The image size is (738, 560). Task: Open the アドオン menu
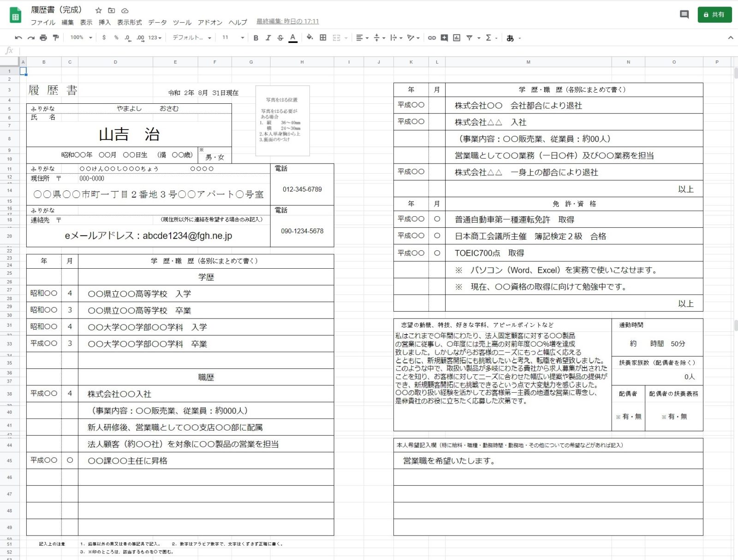(210, 22)
